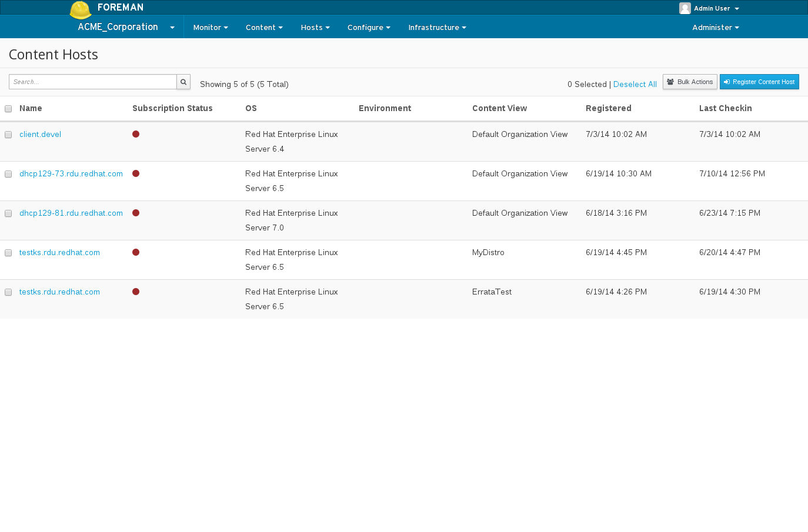The width and height of the screenshot is (808, 532).
Task: Click Register Content Host button
Action: tap(759, 82)
